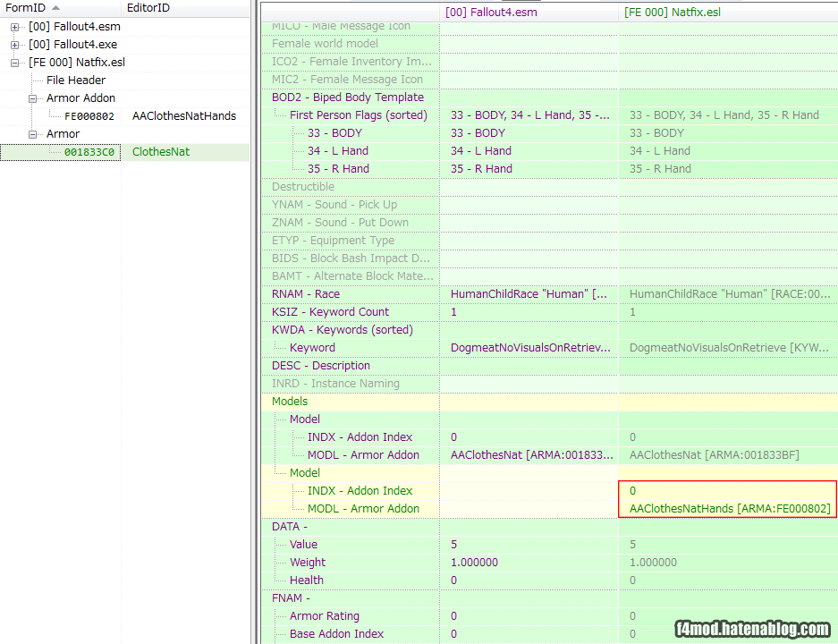Click the 33 - BODY flag label
This screenshot has width=838, height=644.
[x=334, y=133]
